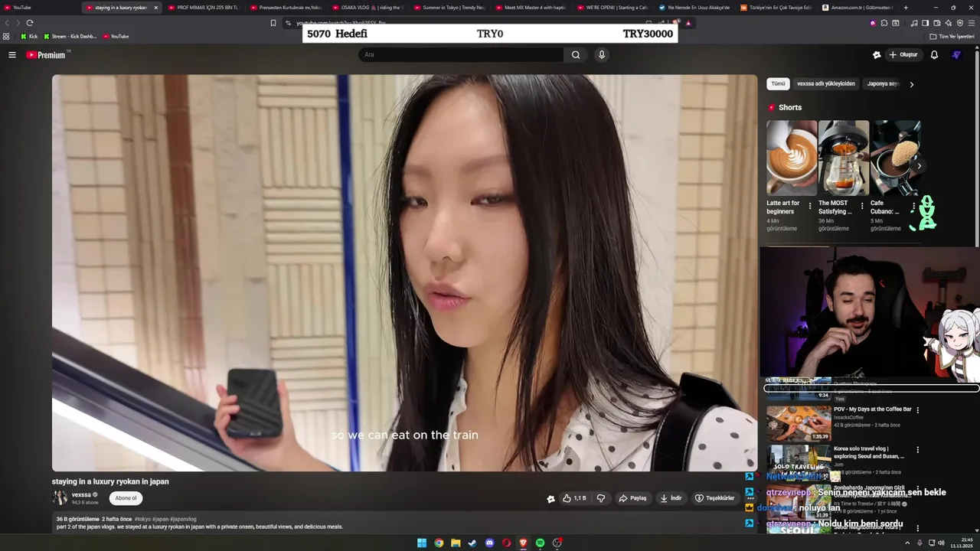
Task: Open Discord from the taskbar
Action: pyautogui.click(x=489, y=543)
